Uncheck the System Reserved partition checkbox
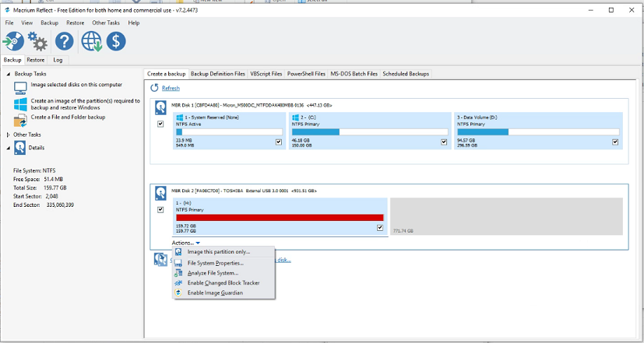 click(x=279, y=142)
